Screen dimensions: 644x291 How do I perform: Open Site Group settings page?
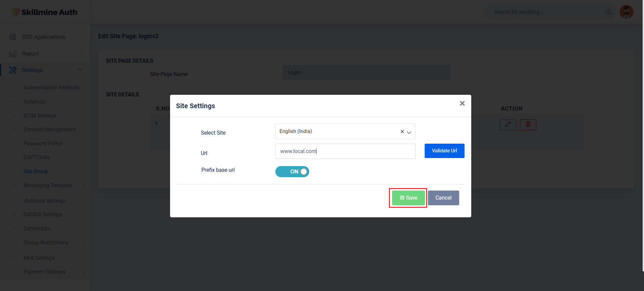(x=36, y=171)
